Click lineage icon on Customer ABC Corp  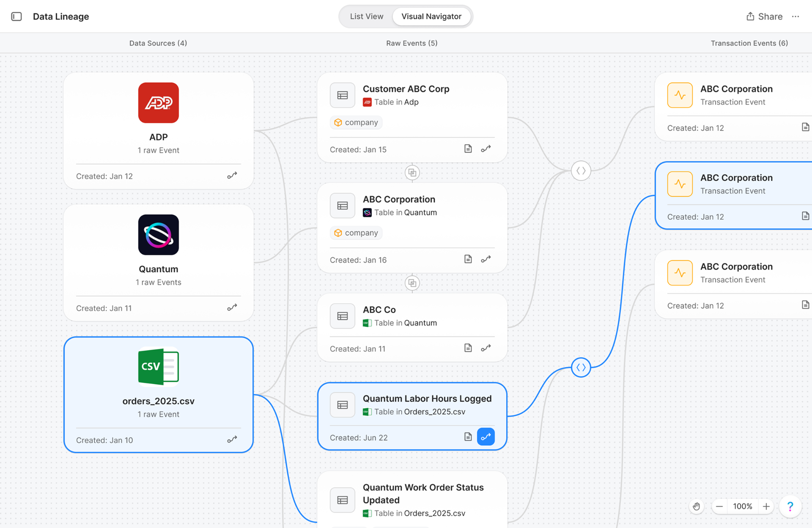[x=486, y=148]
